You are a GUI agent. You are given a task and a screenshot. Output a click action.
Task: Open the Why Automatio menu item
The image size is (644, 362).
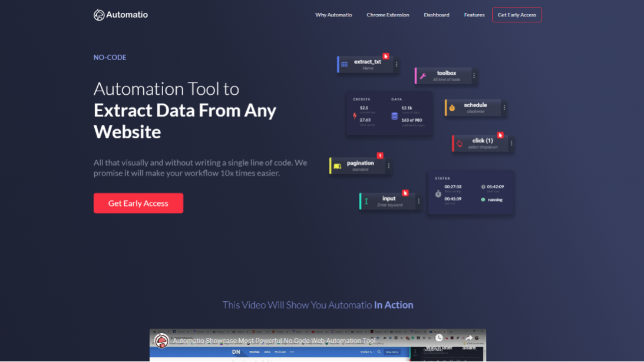click(333, 15)
